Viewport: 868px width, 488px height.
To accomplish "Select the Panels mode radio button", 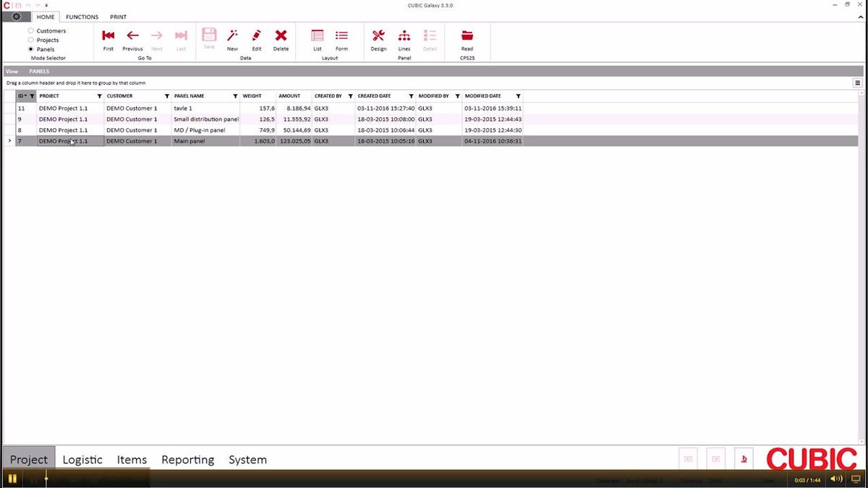I will (x=30, y=49).
